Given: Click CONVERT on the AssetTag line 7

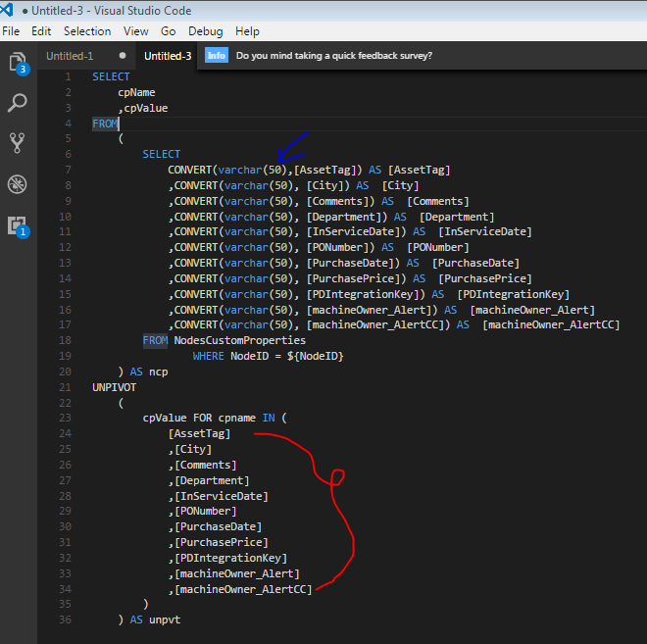Looking at the screenshot, I should coord(190,170).
